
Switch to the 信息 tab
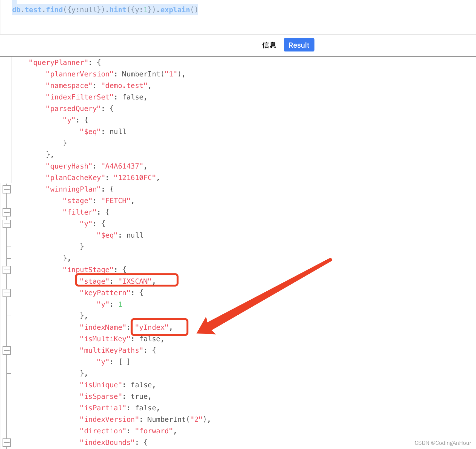tap(269, 45)
